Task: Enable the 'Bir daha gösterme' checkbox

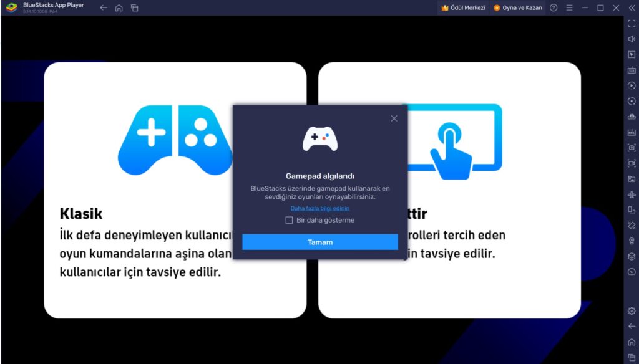Action: pyautogui.click(x=289, y=220)
